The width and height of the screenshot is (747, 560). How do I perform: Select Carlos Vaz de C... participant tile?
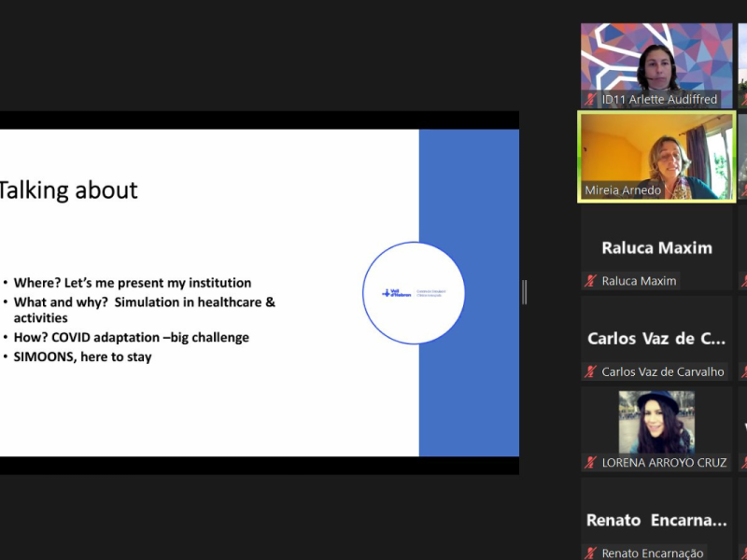click(656, 338)
